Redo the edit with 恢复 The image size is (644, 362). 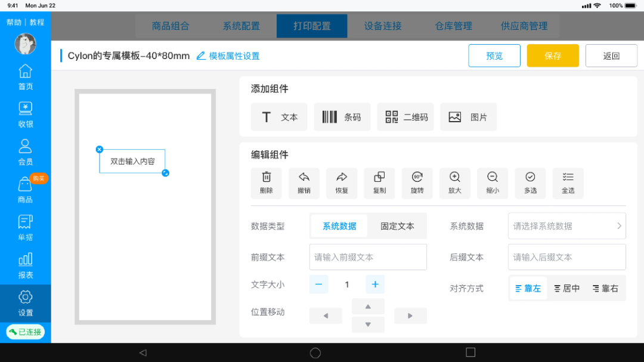342,183
